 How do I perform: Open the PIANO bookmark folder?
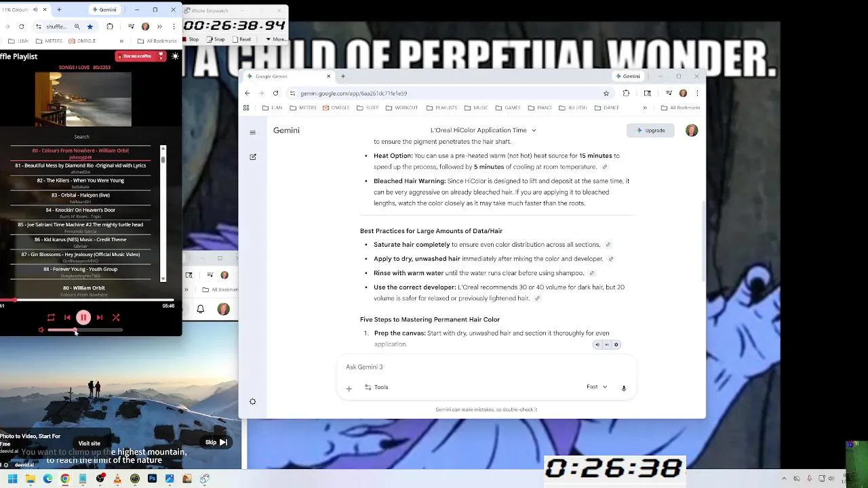[x=539, y=108]
